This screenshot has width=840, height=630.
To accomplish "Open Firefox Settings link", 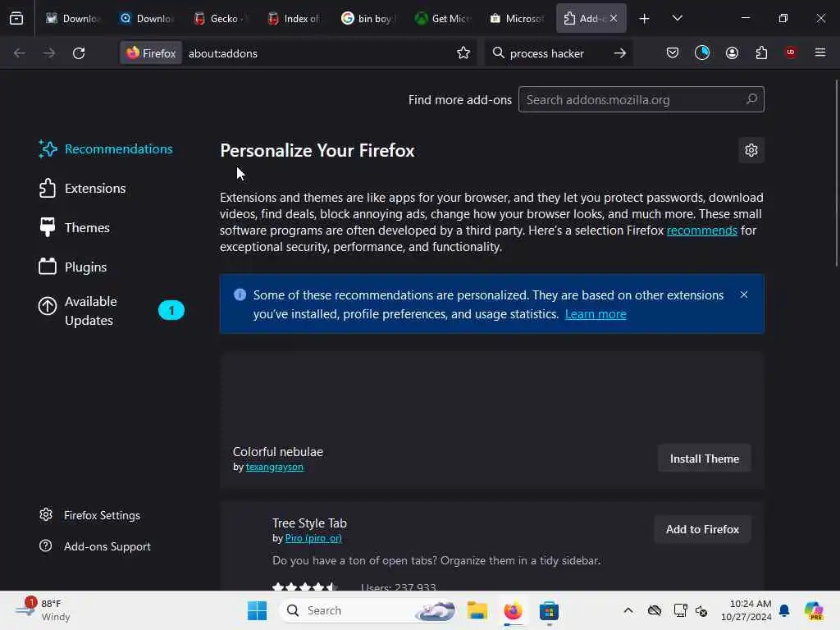I will 90,515.
